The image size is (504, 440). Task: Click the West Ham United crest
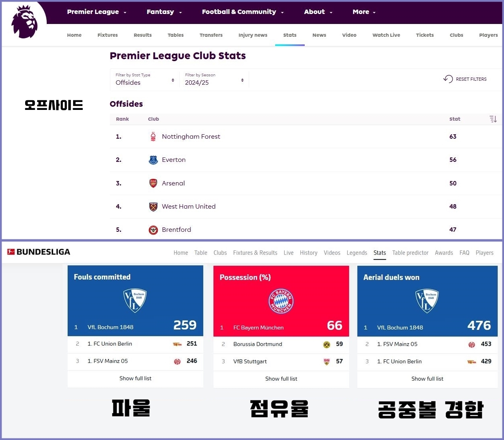(x=153, y=207)
